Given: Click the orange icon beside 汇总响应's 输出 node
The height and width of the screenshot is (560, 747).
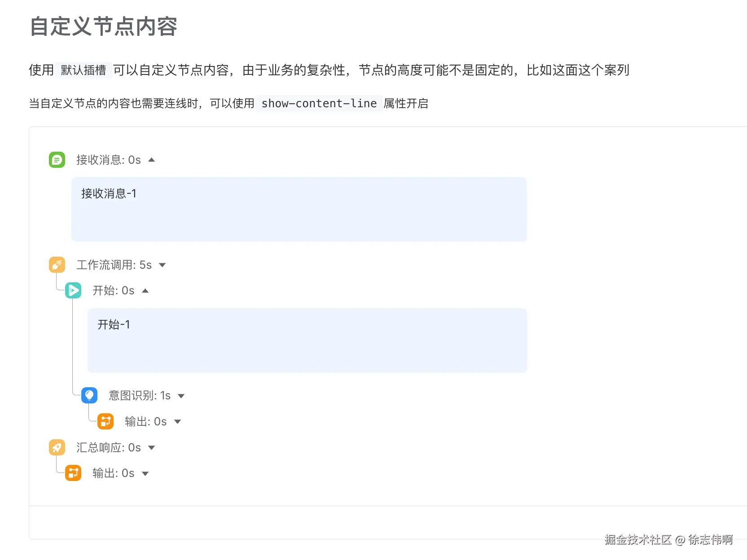Looking at the screenshot, I should point(73,473).
